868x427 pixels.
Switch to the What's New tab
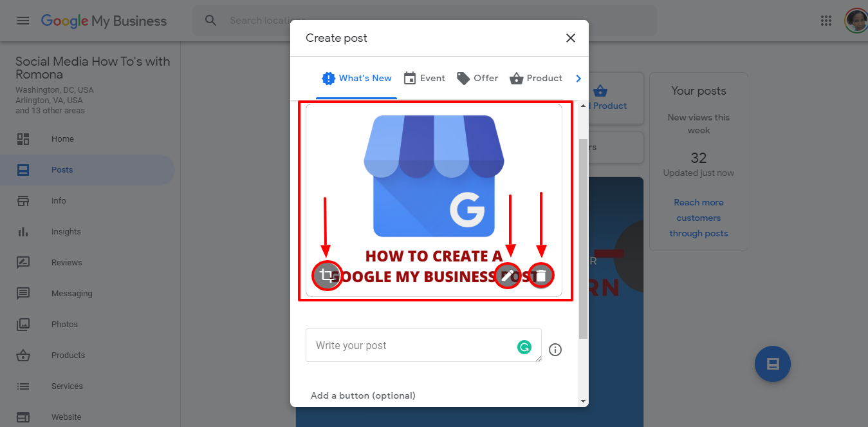pyautogui.click(x=356, y=79)
